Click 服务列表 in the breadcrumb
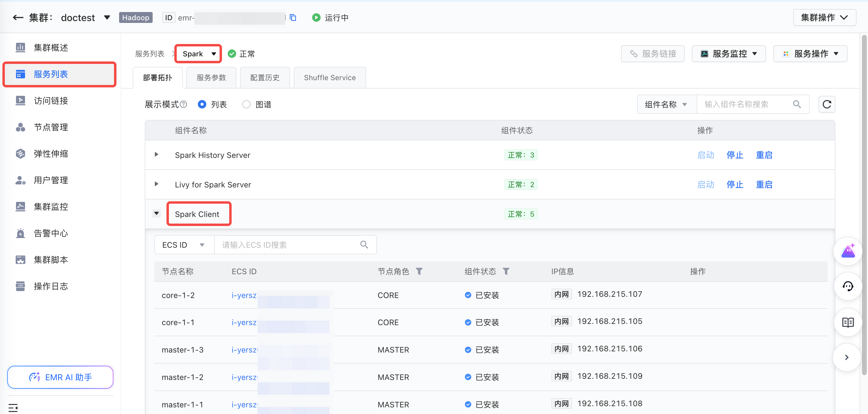Screen dimensions: 868x414 pos(150,54)
